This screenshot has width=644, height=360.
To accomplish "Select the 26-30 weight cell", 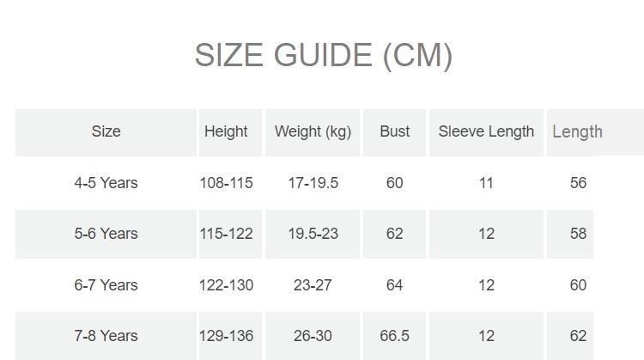I will [x=313, y=336].
